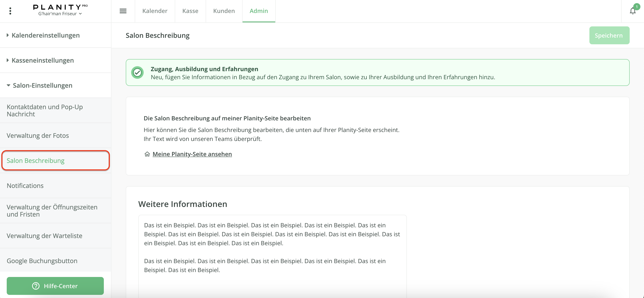Viewport: 644px width, 298px height.
Task: Follow Meine Planity-Seite ansehen link
Action: (x=192, y=154)
